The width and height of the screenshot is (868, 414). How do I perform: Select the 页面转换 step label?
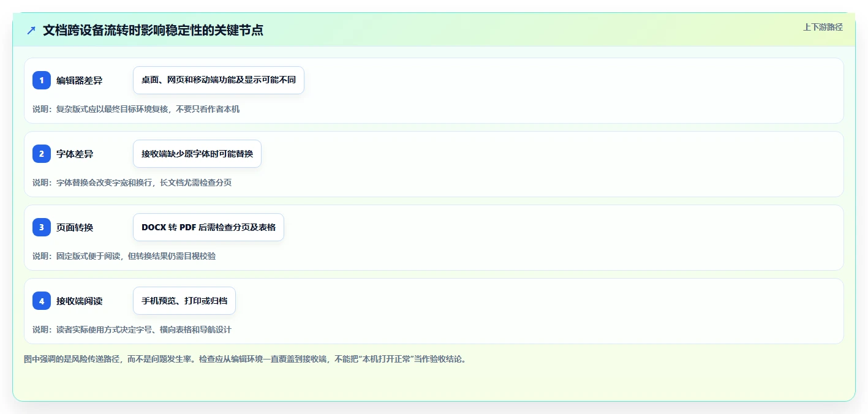(x=75, y=227)
